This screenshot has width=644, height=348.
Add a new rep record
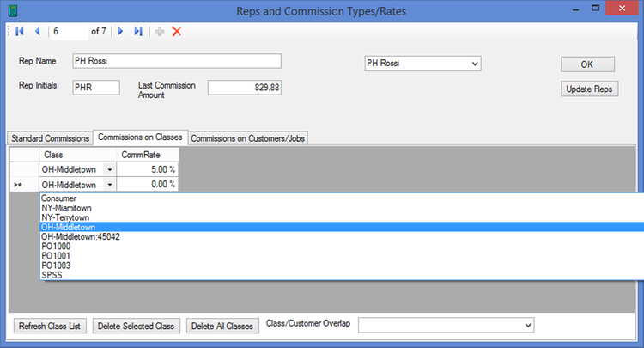tap(160, 31)
